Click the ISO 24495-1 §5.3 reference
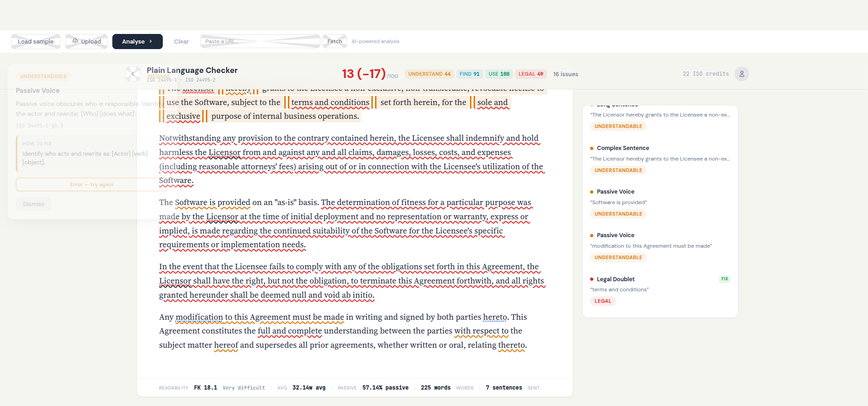Image resolution: width=868 pixels, height=406 pixels. 40,126
